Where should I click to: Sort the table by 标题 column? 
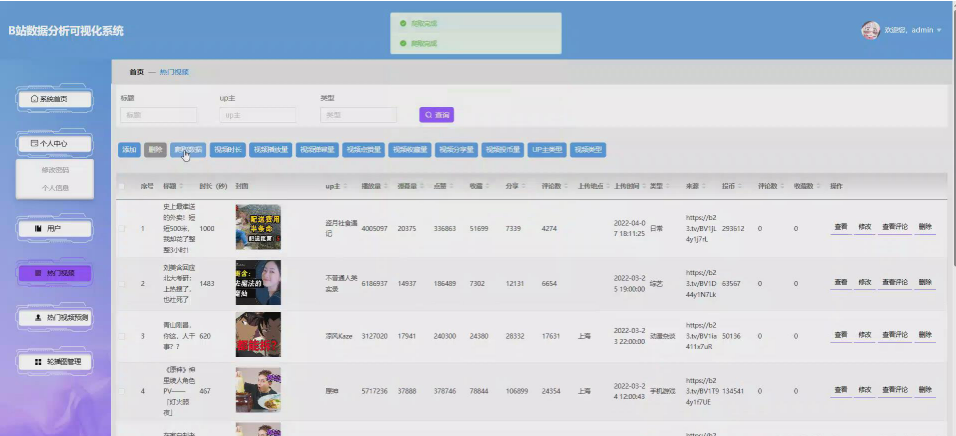pos(180,186)
